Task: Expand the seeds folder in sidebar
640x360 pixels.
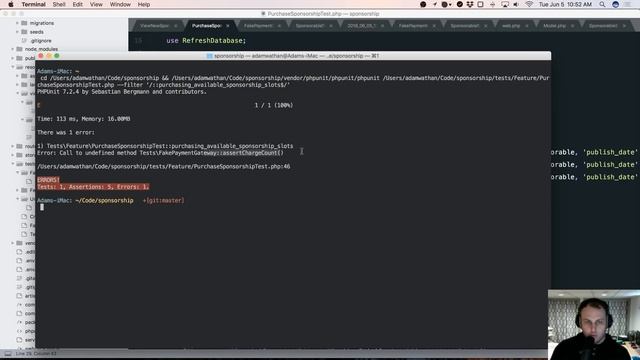Action: pos(17,32)
